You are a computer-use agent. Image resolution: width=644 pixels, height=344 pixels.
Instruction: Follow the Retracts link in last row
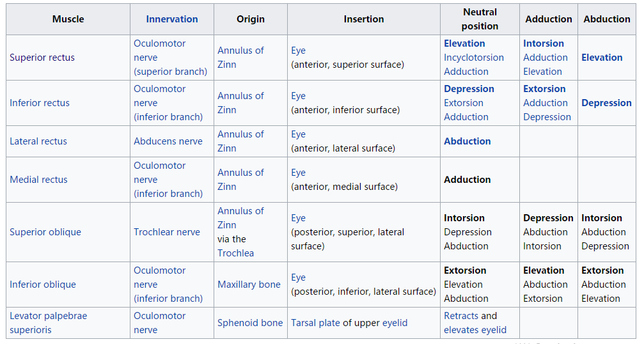click(x=461, y=316)
